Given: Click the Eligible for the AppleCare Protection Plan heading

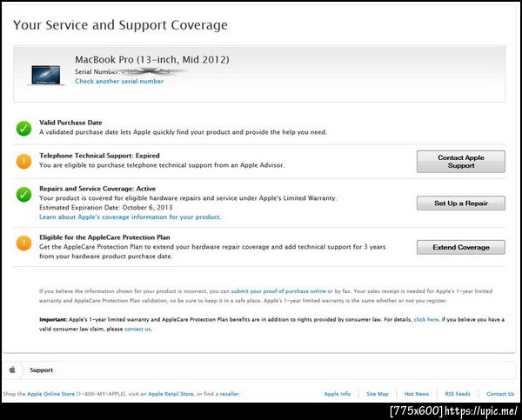Looking at the screenshot, I should click(x=104, y=237).
